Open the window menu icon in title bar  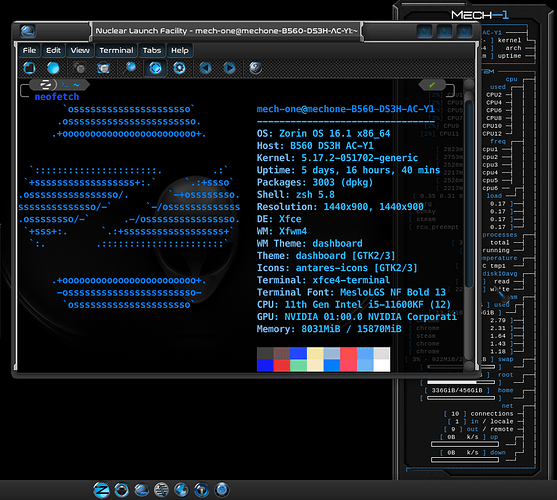tap(28, 31)
